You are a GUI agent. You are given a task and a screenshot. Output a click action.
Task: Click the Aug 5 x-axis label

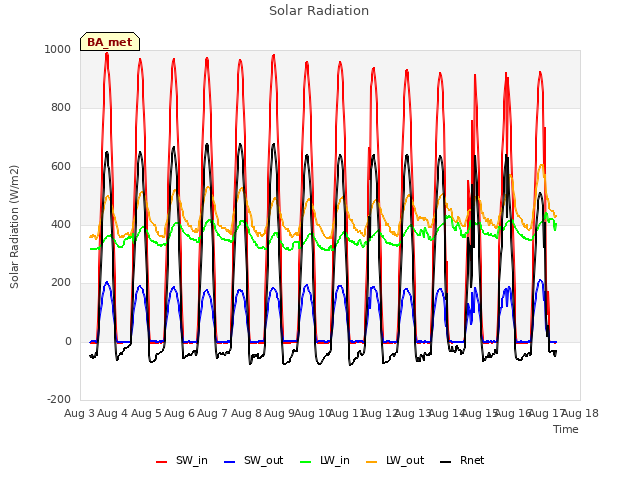(146, 413)
